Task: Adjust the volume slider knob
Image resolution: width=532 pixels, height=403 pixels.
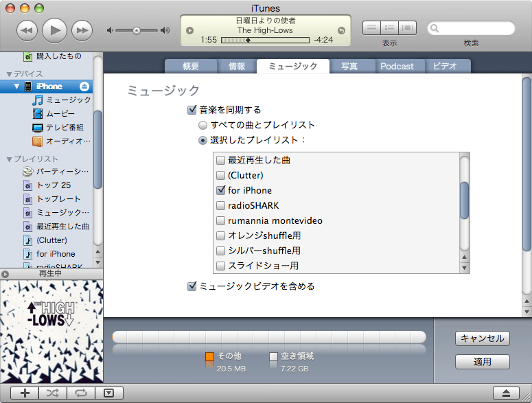Action: (x=137, y=31)
